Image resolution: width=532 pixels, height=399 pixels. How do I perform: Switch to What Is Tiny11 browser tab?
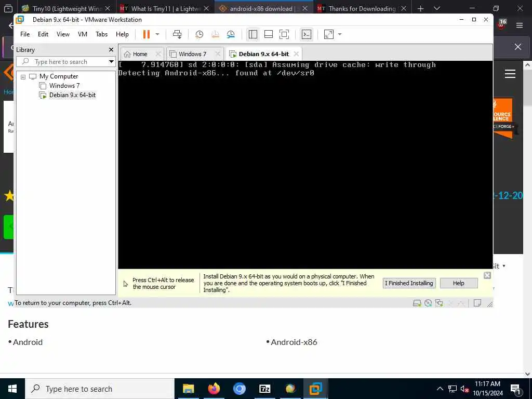pos(165,8)
